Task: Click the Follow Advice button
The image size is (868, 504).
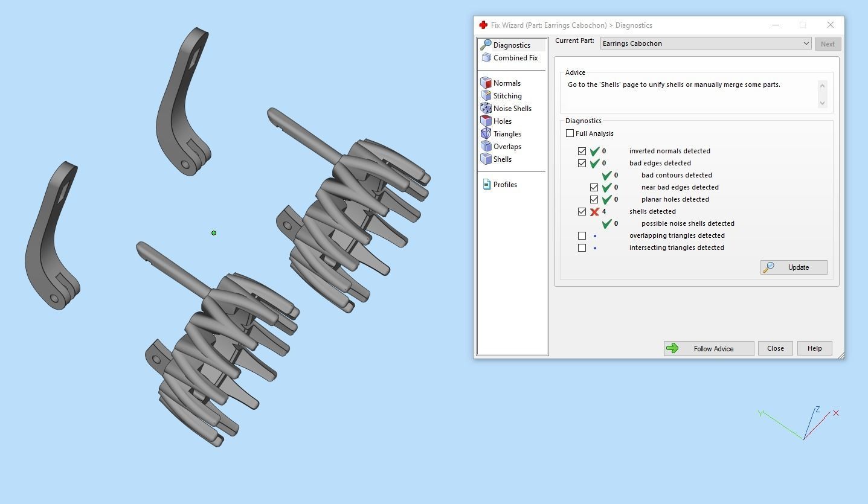Action: click(709, 348)
